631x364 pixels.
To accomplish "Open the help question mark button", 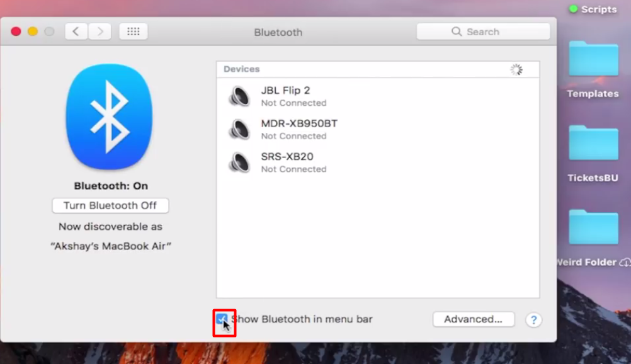I will 533,320.
